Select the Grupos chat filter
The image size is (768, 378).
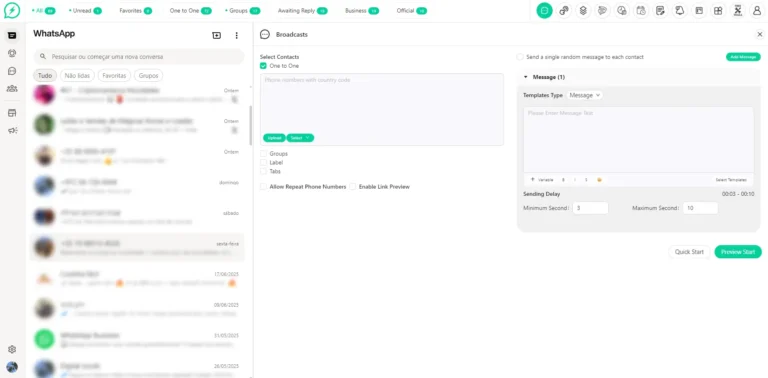(x=148, y=76)
